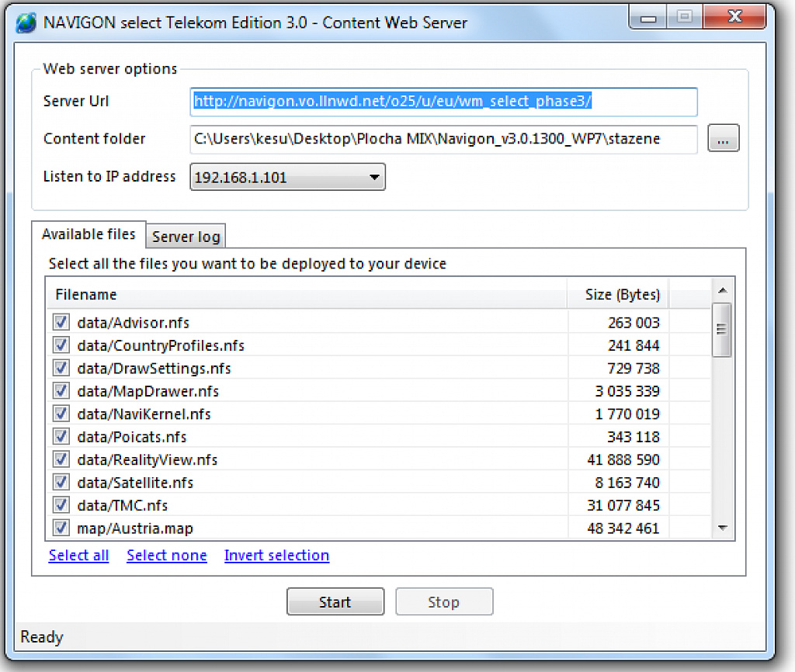
Task: Click the Select all link
Action: [78, 556]
